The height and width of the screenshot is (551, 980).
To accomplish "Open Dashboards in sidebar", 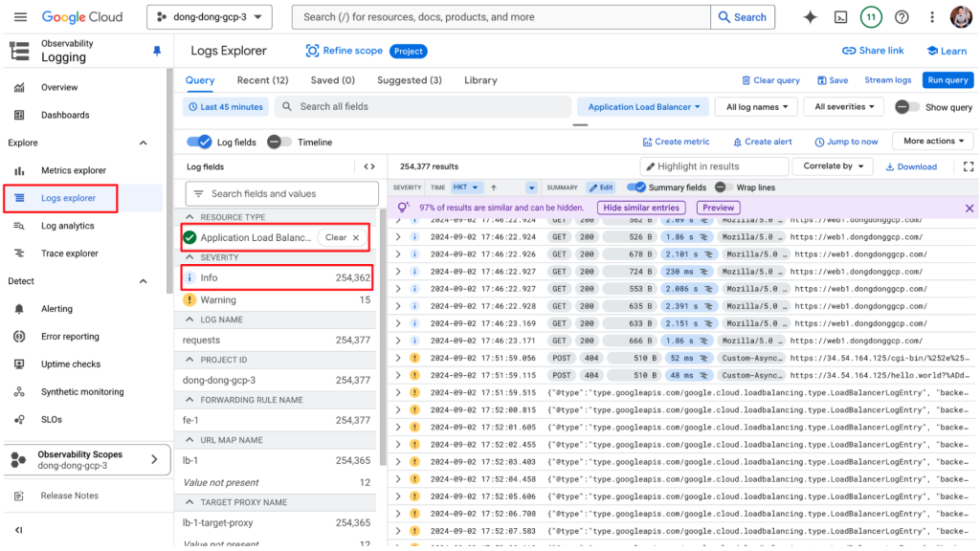I will click(65, 115).
